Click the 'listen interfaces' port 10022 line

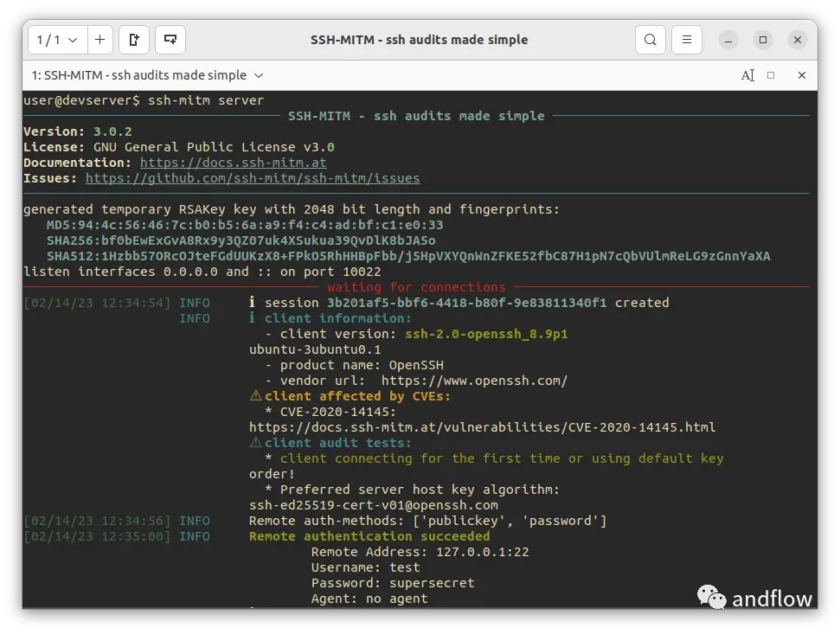pos(202,272)
